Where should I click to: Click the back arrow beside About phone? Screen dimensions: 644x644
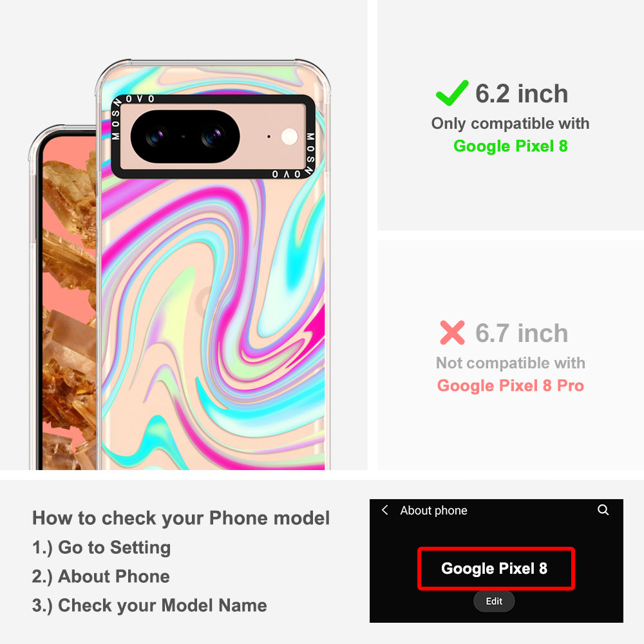385,510
